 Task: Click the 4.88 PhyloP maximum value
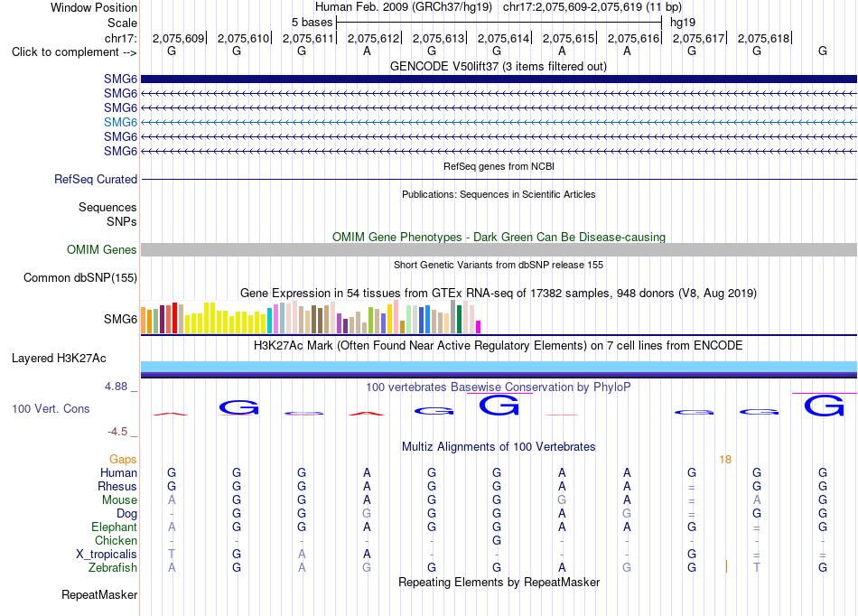(x=116, y=387)
